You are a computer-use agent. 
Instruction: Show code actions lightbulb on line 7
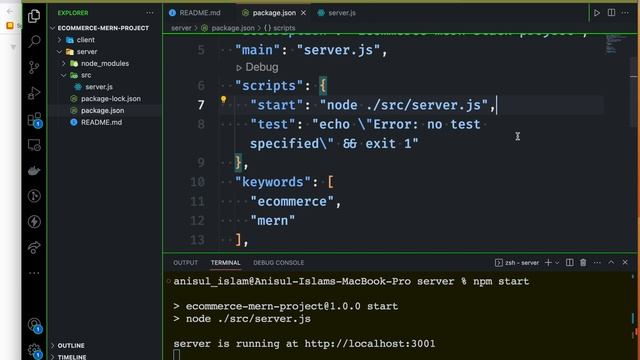click(x=223, y=99)
